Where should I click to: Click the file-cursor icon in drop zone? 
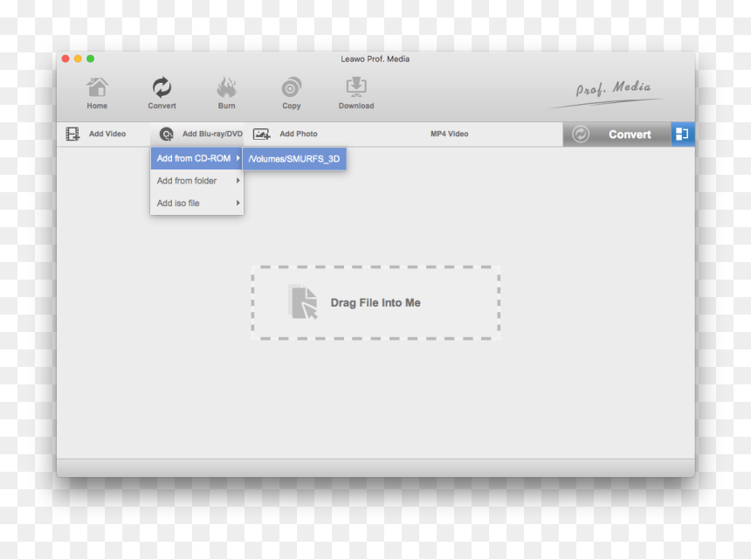303,301
